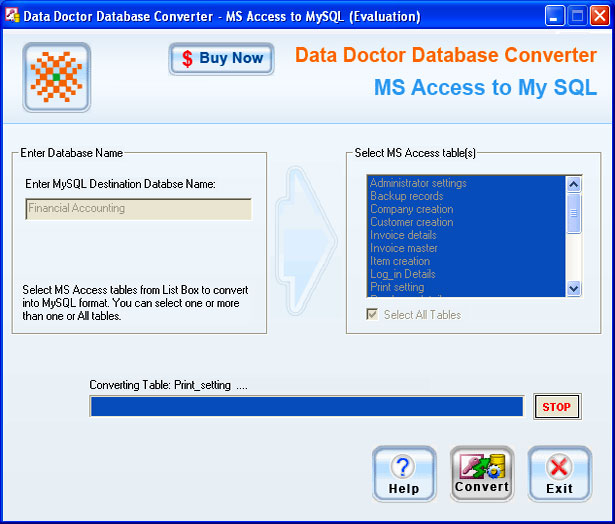
Task: Click the Buy Now button
Action: coord(221,58)
